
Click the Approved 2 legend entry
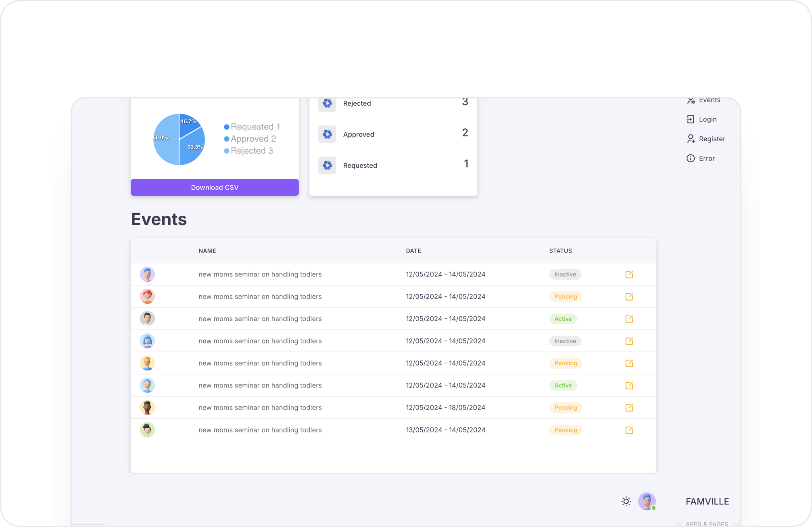pyautogui.click(x=250, y=139)
